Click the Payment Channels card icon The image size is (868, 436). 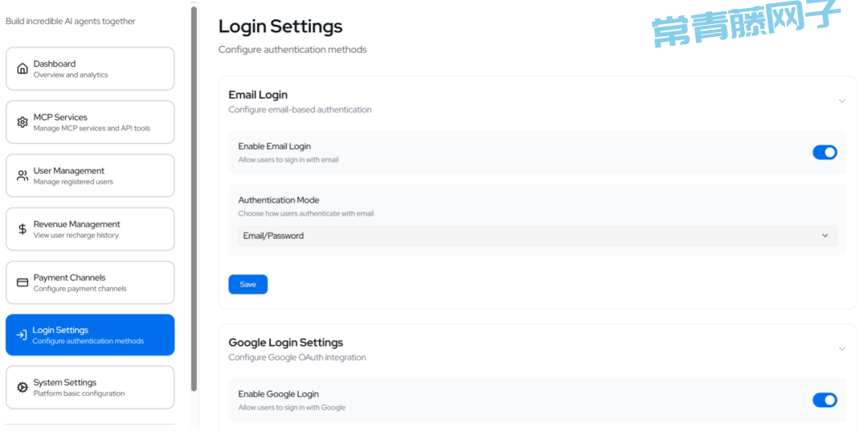[23, 282]
